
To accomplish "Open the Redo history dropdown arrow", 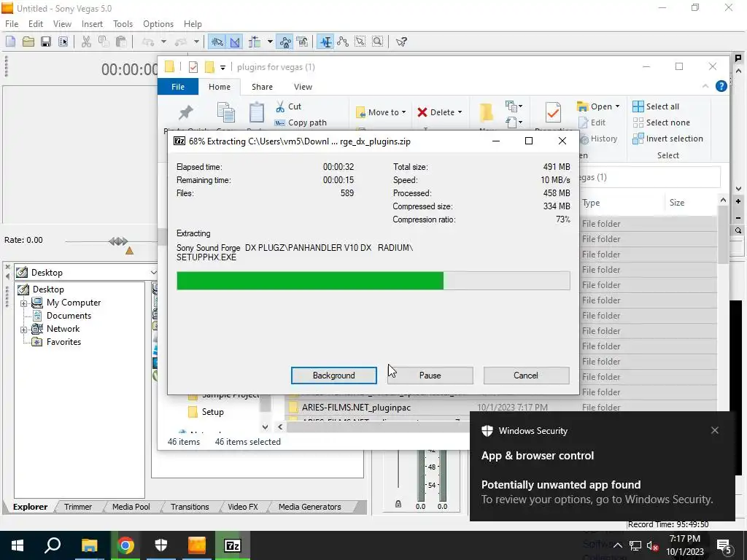I will pos(196,42).
